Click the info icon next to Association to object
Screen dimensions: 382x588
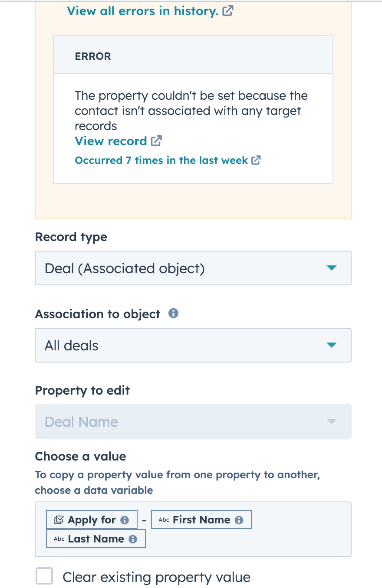173,314
